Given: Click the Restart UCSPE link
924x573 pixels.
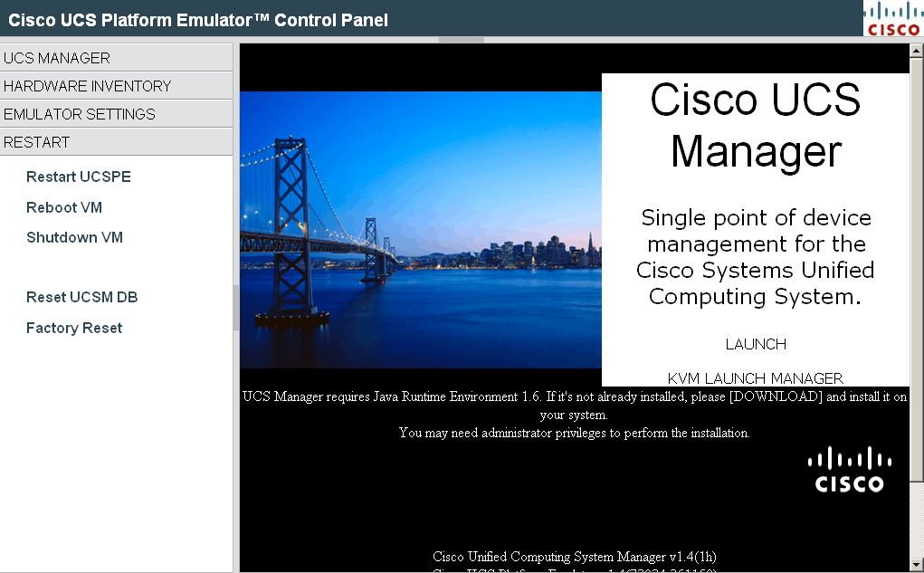Looking at the screenshot, I should [79, 177].
